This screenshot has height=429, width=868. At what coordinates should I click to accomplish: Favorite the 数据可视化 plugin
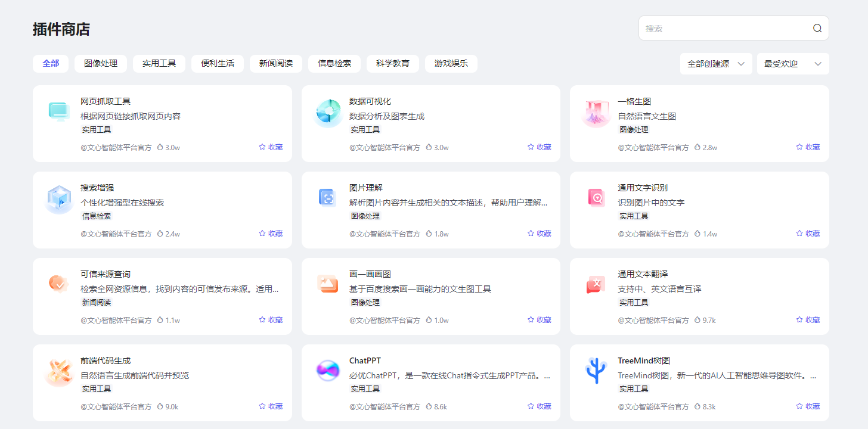540,147
